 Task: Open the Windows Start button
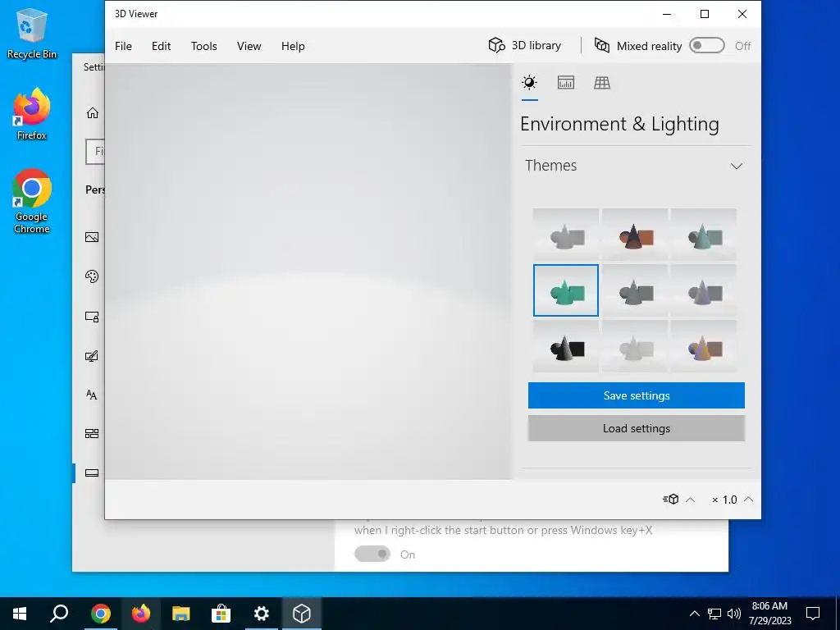coord(20,614)
